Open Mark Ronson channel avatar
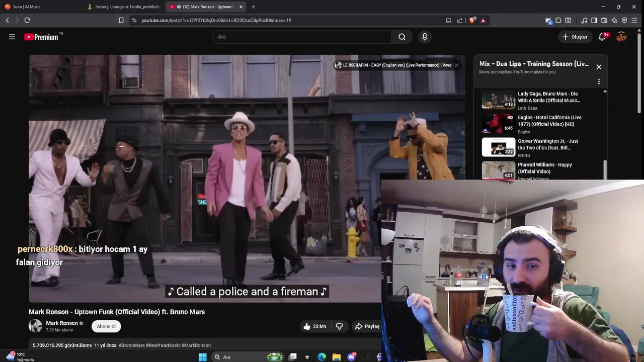This screenshot has height=362, width=644. coord(35,326)
